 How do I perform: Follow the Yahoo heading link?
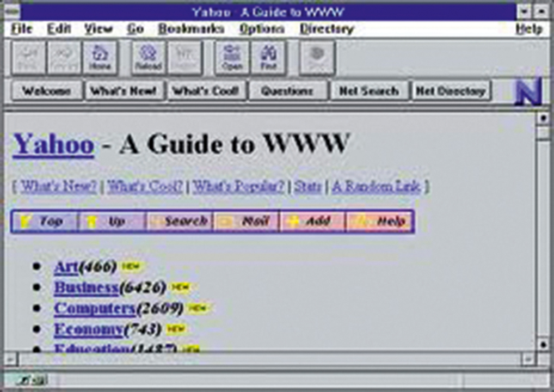tap(54, 144)
